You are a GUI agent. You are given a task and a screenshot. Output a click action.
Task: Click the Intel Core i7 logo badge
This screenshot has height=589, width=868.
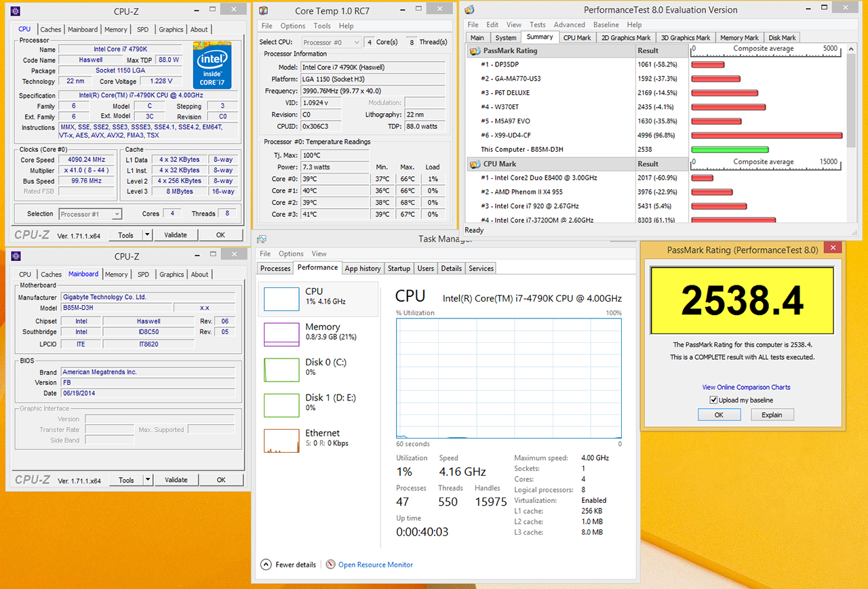212,64
